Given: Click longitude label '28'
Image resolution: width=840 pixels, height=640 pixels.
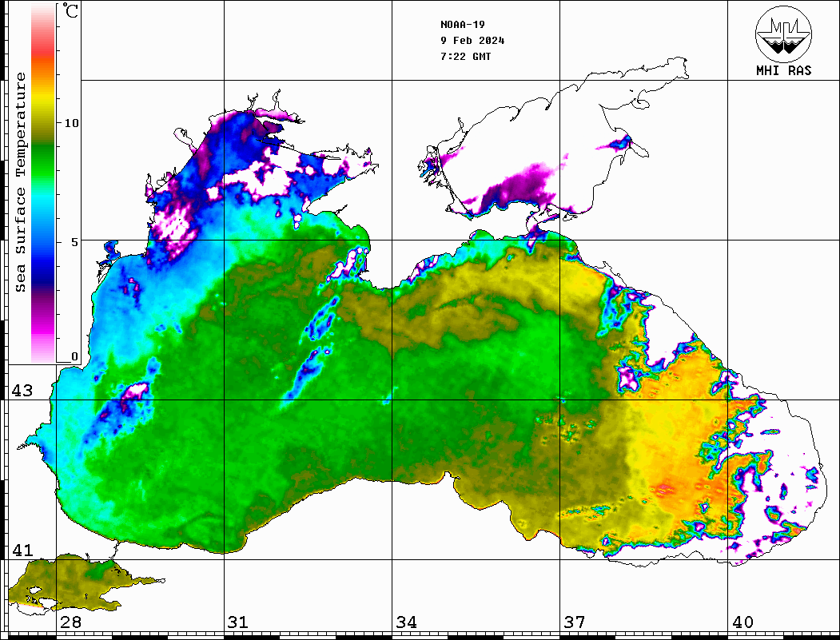Looking at the screenshot, I should click(x=70, y=622).
